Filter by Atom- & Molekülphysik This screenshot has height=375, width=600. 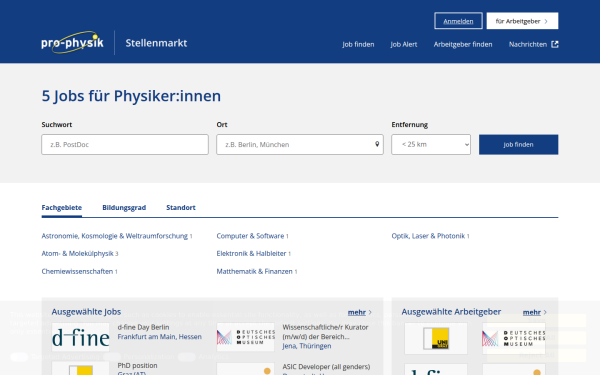pos(78,254)
